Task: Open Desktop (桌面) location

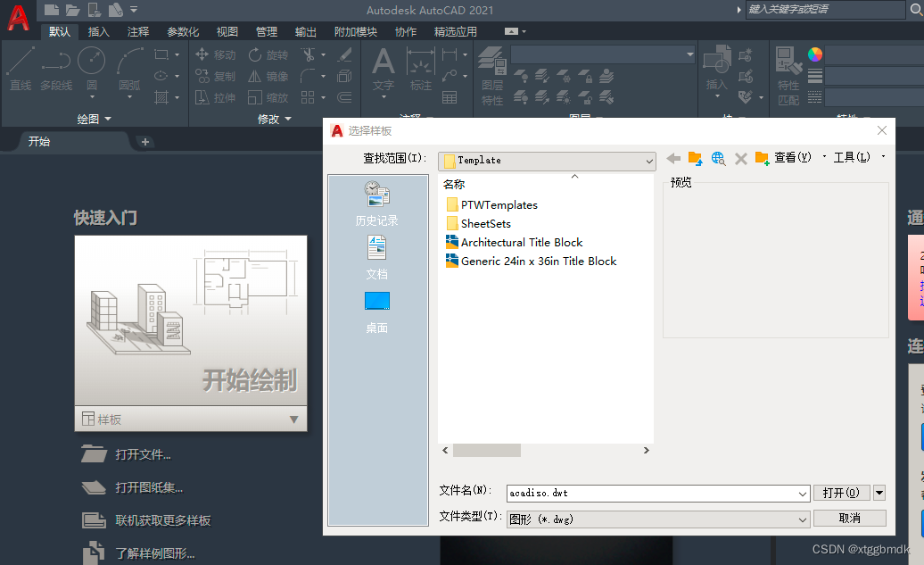Action: tap(377, 312)
